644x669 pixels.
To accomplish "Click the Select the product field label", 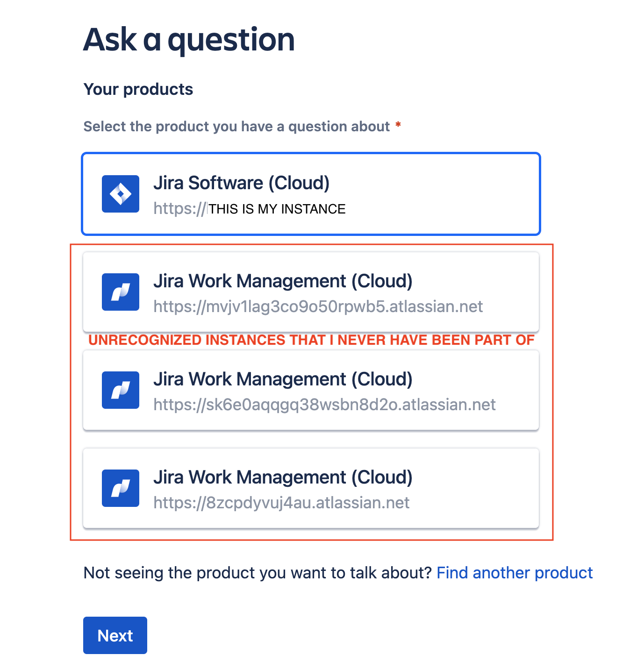I will (236, 127).
